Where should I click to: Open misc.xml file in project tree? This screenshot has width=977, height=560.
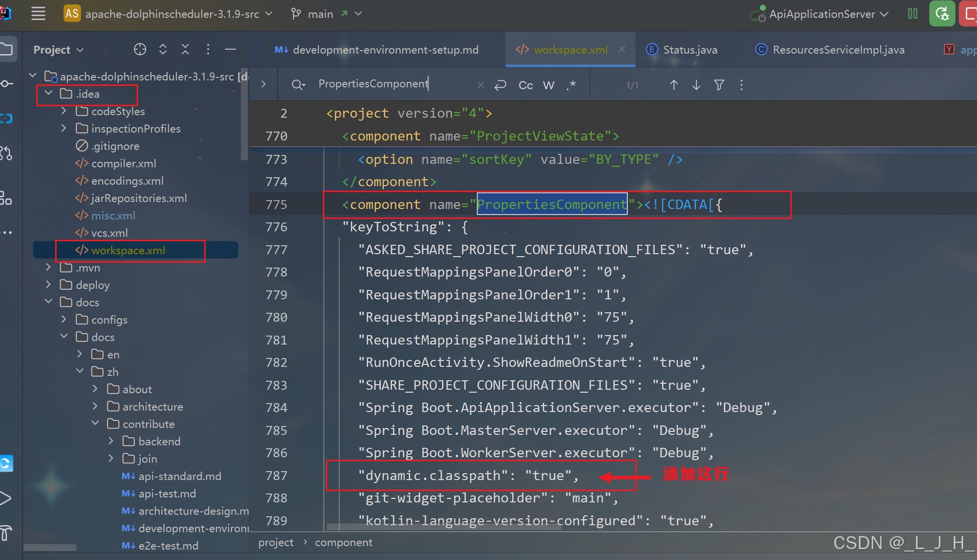point(113,215)
